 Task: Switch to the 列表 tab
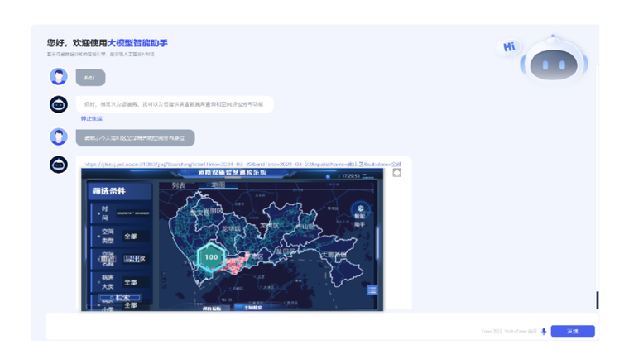179,185
